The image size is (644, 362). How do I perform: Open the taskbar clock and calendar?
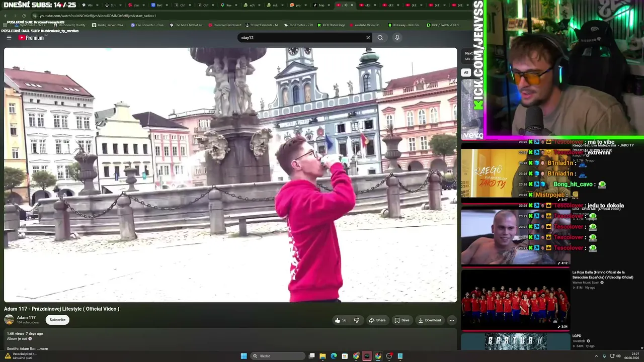click(x=631, y=356)
